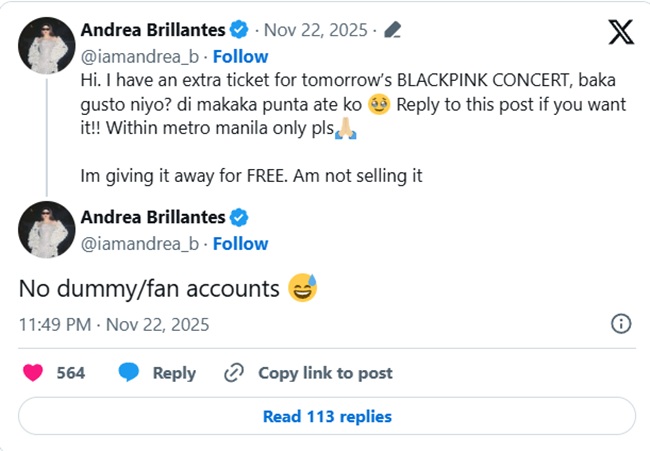Click the heart like icon
The image size is (650, 451).
tap(33, 373)
